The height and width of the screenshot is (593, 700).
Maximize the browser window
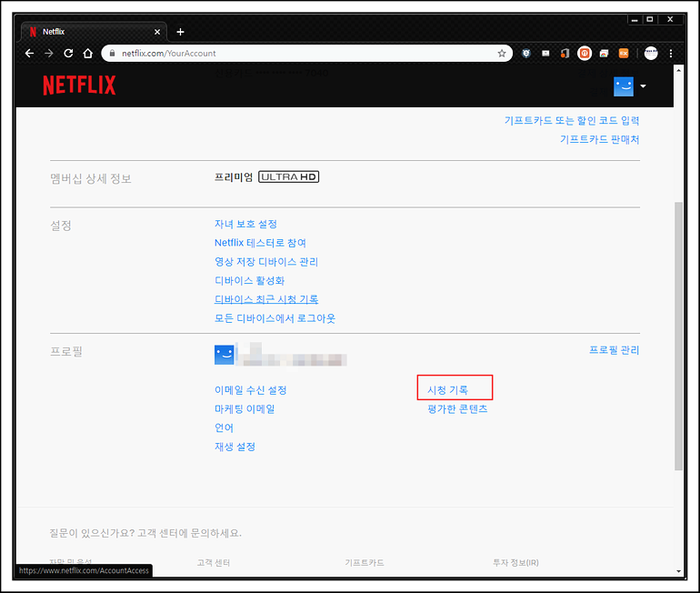[650, 19]
